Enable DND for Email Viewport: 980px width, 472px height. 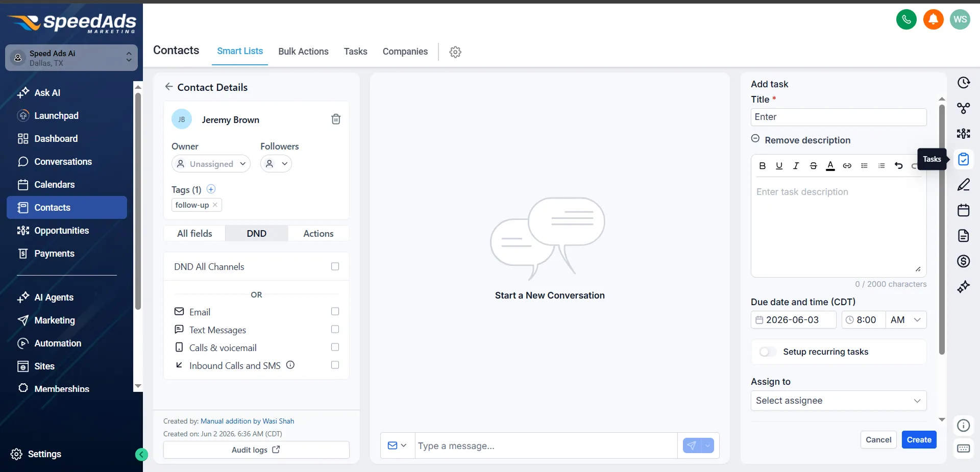point(335,311)
